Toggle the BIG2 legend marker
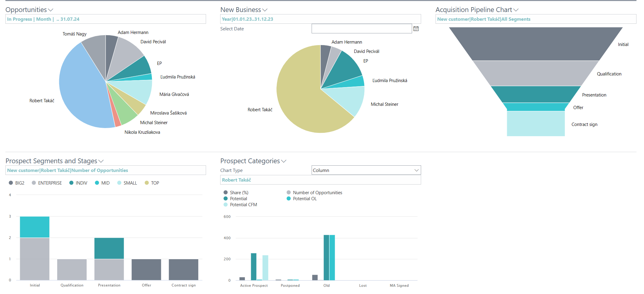The image size is (644, 294). click(11, 183)
